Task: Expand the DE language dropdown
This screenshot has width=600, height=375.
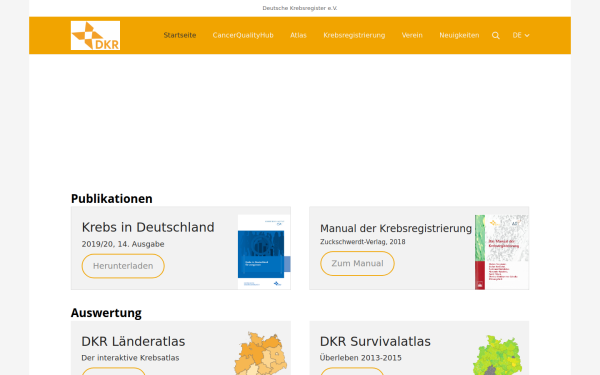Action: point(521,35)
